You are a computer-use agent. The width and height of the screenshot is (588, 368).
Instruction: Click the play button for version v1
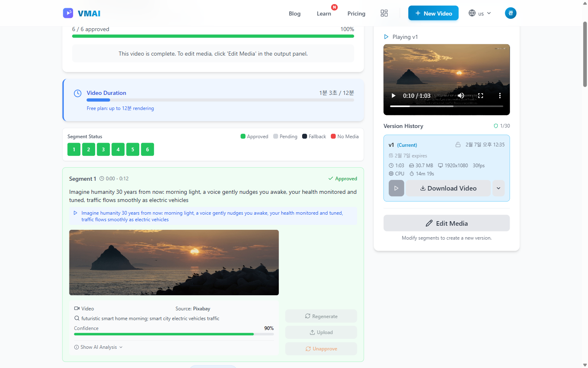[x=396, y=188]
